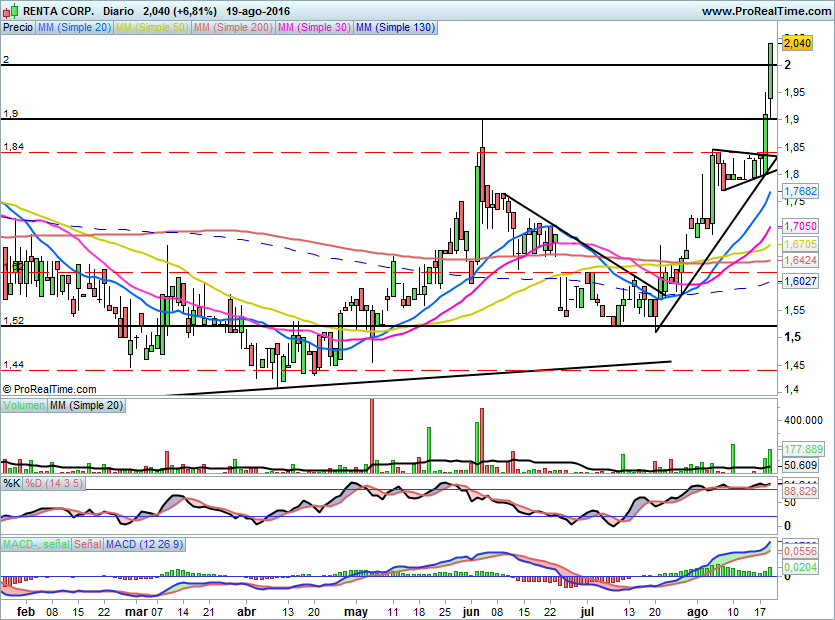Viewport: 835px width, 620px height.
Task: Click the 50.609 volume average tag
Action: pos(800,465)
